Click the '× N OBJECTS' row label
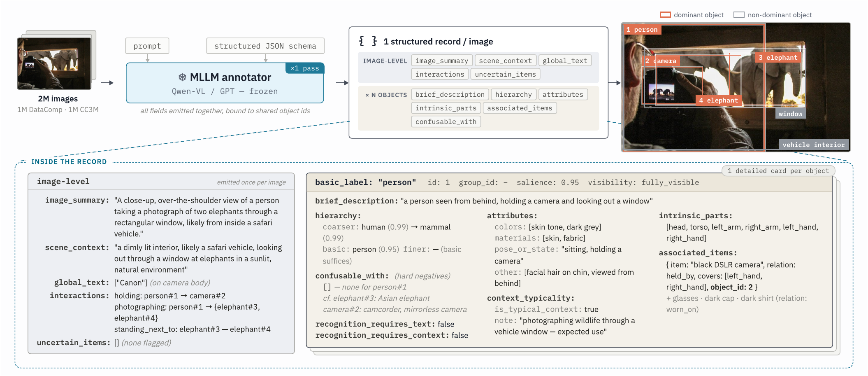 pos(386,95)
